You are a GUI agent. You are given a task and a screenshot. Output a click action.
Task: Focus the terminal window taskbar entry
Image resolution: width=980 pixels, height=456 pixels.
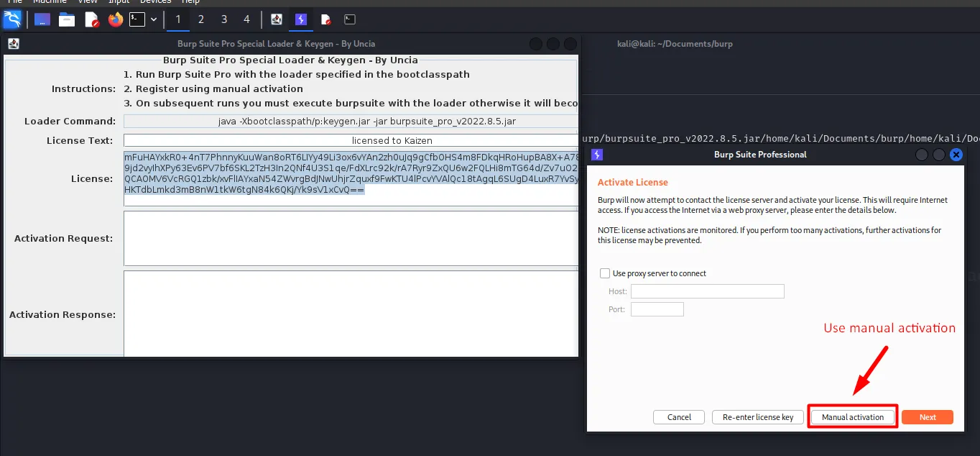(x=350, y=19)
